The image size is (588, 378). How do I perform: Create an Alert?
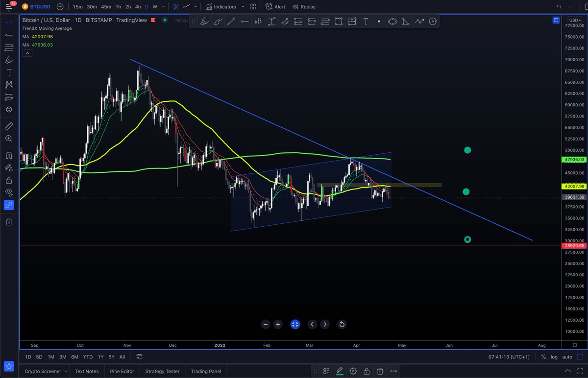[275, 7]
